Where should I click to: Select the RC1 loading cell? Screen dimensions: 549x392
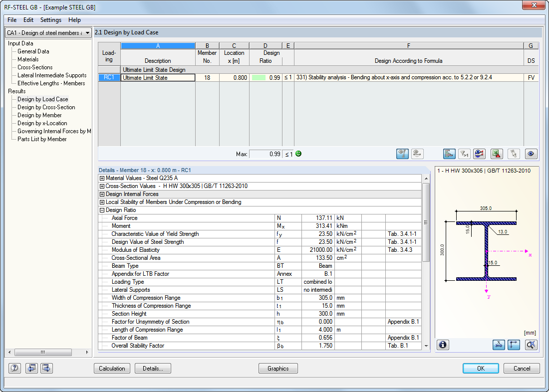coord(109,78)
